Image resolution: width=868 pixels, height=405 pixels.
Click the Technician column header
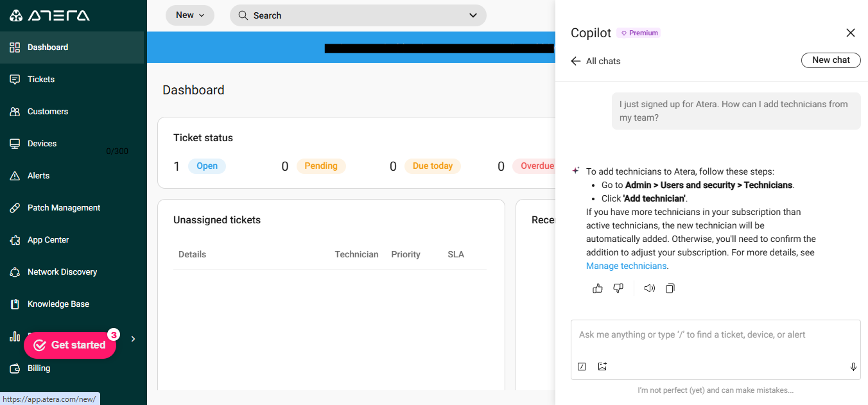357,255
